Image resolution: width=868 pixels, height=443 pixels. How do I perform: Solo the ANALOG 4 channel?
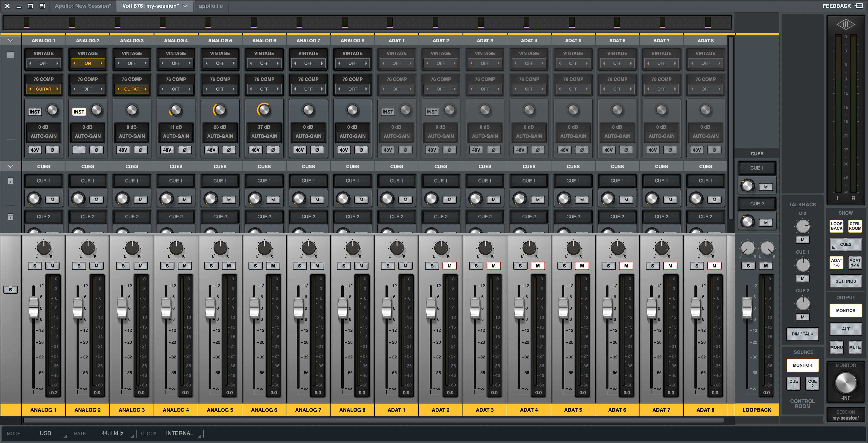click(167, 266)
